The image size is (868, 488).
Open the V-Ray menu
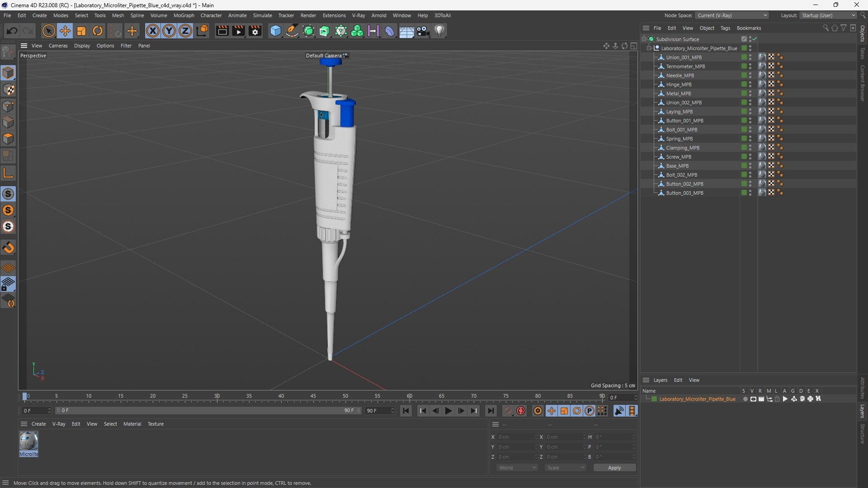point(359,15)
